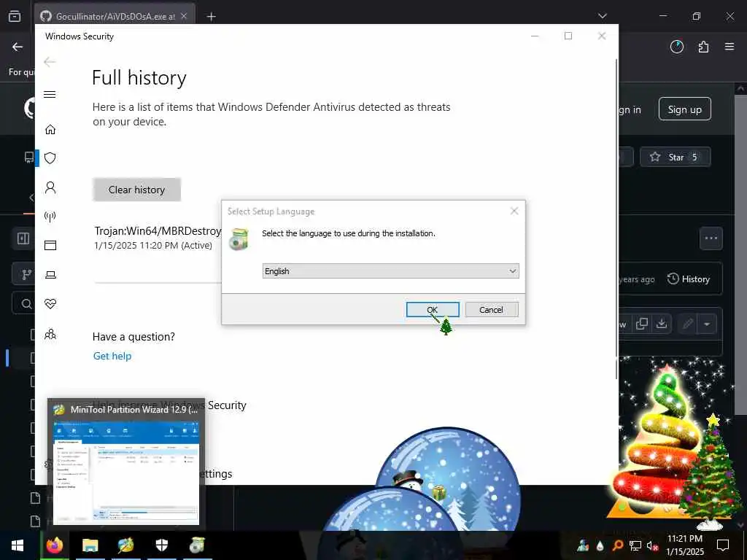
Task: Click the GitHub file tree search icon
Action: [x=27, y=304]
